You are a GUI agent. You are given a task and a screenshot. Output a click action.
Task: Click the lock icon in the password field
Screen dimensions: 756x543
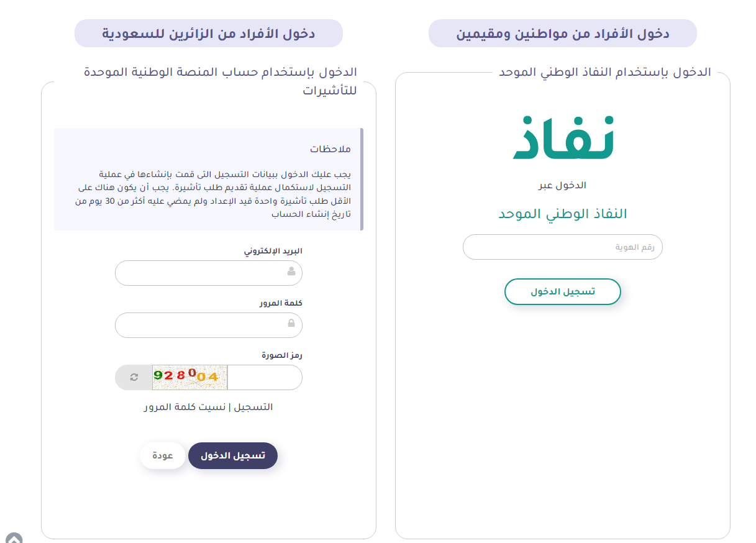tap(291, 324)
